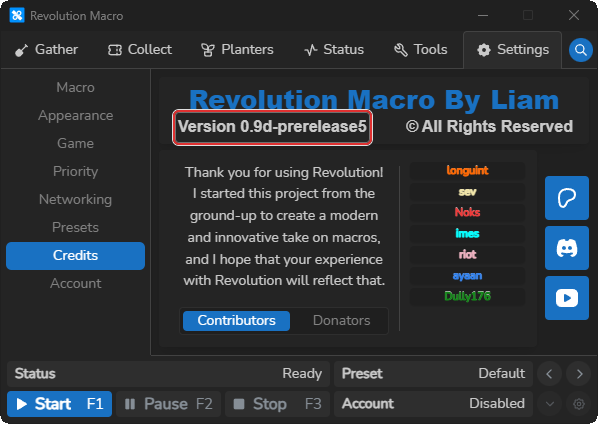
Task: Open the Planters tab
Action: pyautogui.click(x=237, y=50)
